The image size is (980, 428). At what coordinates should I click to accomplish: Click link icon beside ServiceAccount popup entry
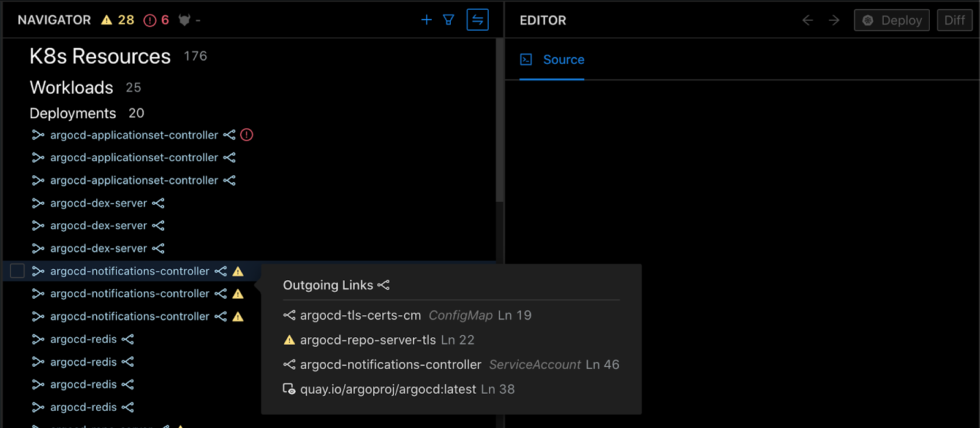(289, 365)
